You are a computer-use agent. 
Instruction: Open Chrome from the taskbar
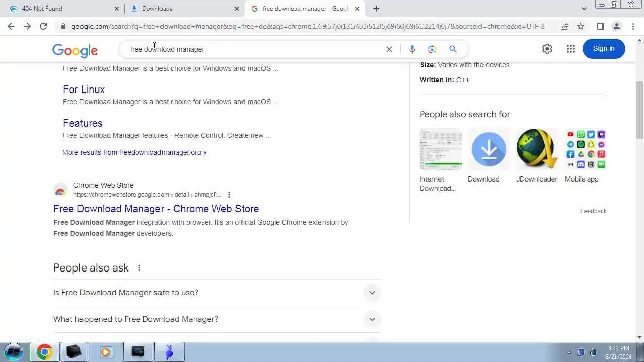tap(44, 352)
